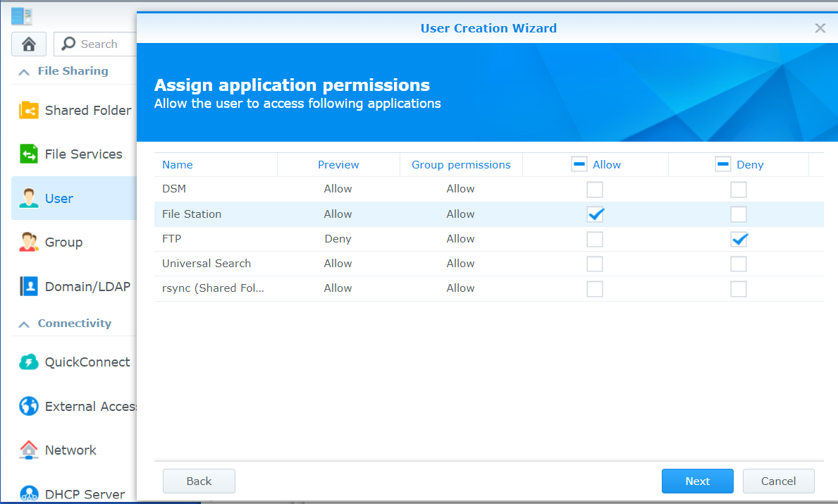Check Deny for Universal Search
The width and height of the screenshot is (838, 504).
tap(739, 264)
